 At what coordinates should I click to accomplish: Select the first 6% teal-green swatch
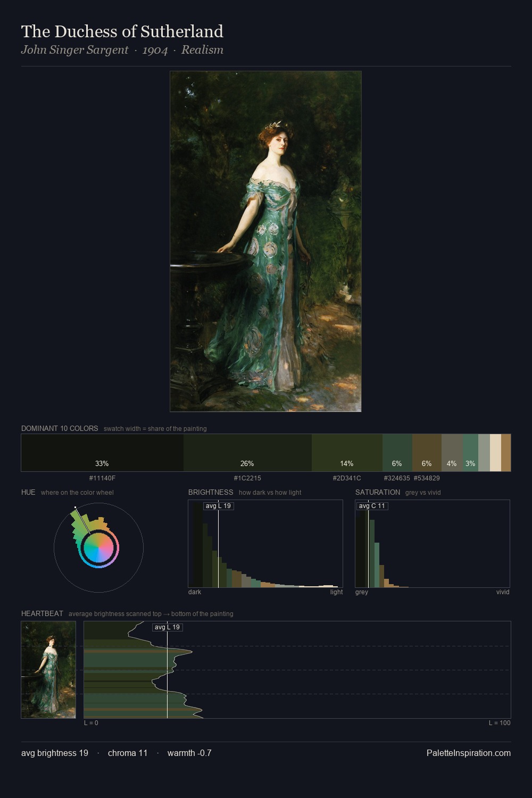[x=397, y=453]
